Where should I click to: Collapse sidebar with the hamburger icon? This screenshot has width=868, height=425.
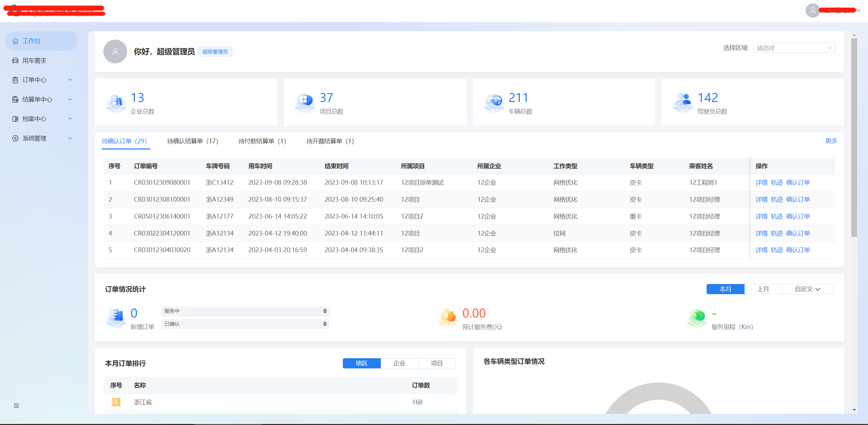coord(16,406)
